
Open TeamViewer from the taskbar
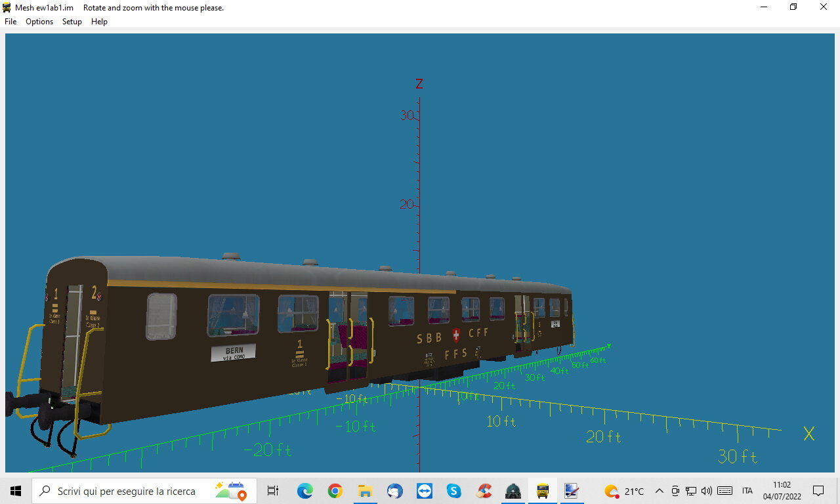[x=425, y=491]
